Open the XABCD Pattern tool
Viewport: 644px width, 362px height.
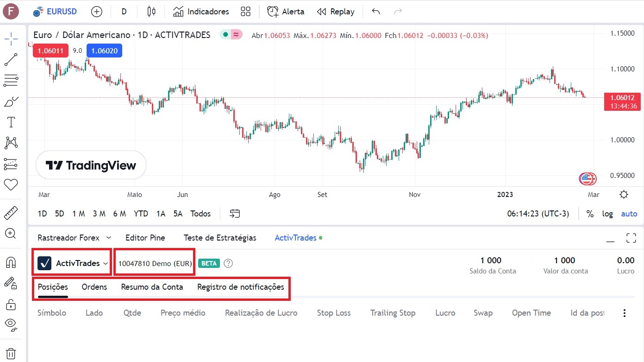point(11,143)
